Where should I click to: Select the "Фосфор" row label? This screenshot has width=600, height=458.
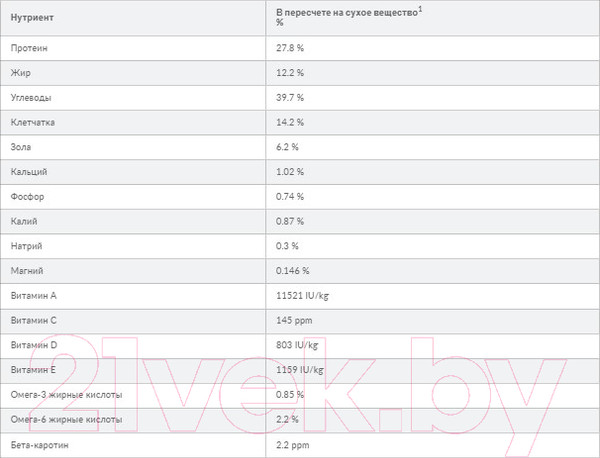pyautogui.click(x=27, y=196)
